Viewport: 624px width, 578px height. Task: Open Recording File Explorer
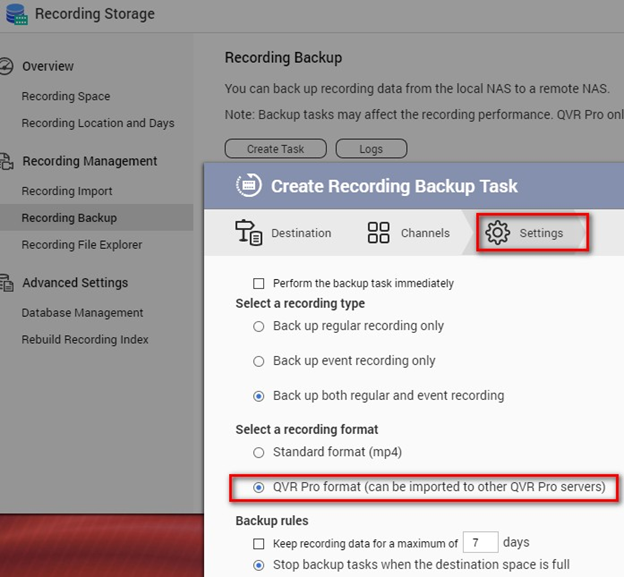click(x=82, y=245)
